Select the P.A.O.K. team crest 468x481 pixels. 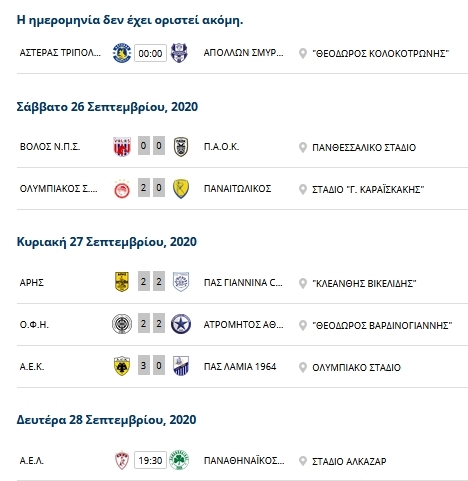tap(181, 147)
